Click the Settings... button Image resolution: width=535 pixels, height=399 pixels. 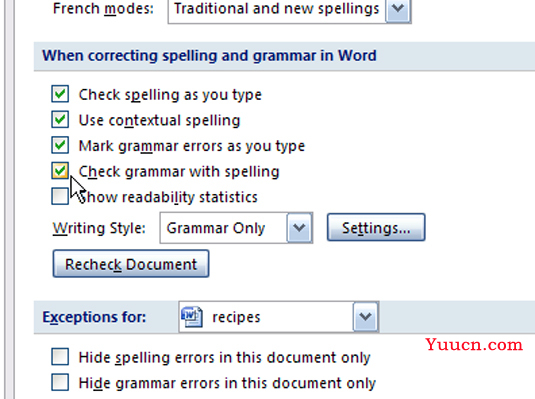click(x=376, y=228)
